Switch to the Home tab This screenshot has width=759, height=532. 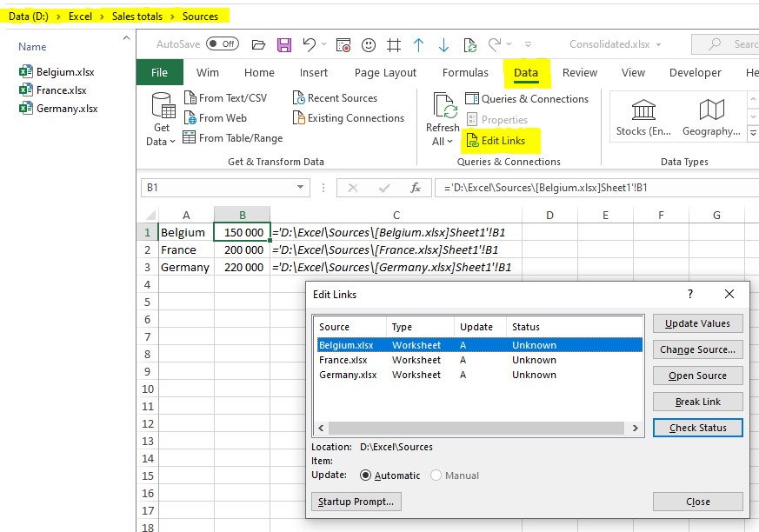pos(259,73)
